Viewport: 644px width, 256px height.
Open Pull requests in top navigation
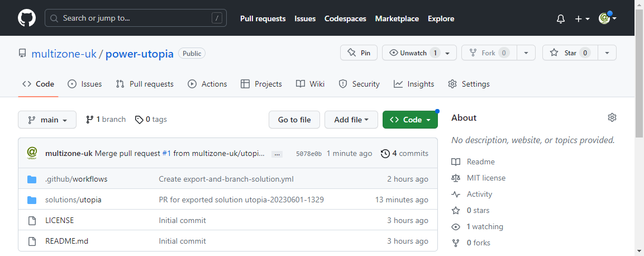[x=263, y=18]
